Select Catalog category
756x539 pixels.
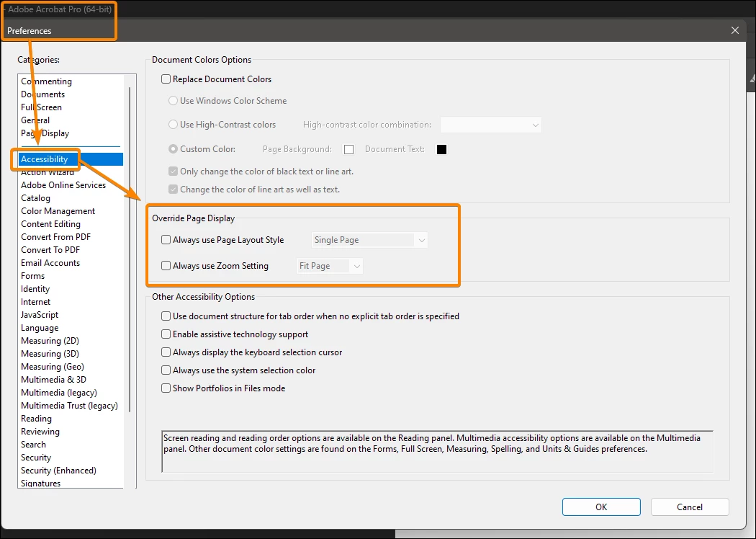pos(35,198)
